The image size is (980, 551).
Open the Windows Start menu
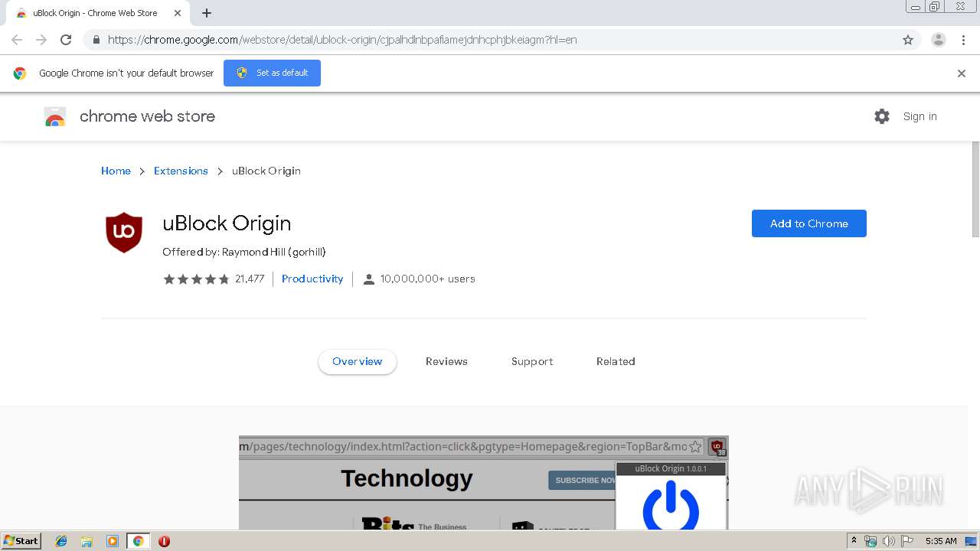[21, 540]
